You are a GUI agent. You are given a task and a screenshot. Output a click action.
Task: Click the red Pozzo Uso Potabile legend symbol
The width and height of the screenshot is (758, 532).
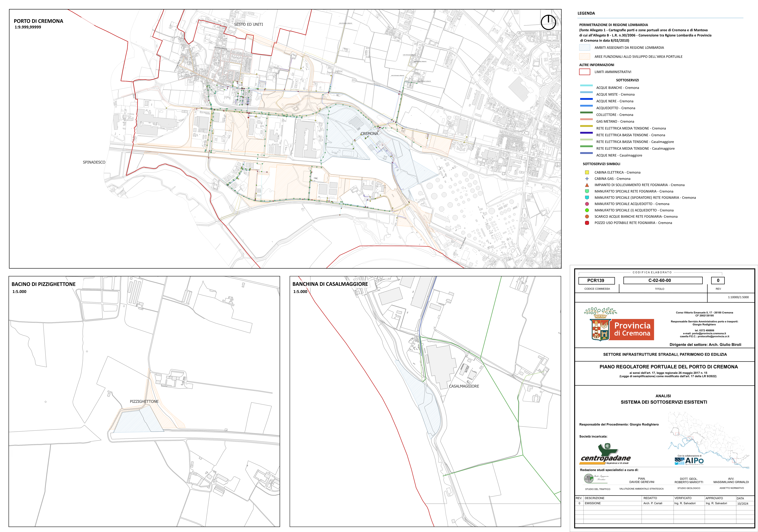(x=587, y=223)
